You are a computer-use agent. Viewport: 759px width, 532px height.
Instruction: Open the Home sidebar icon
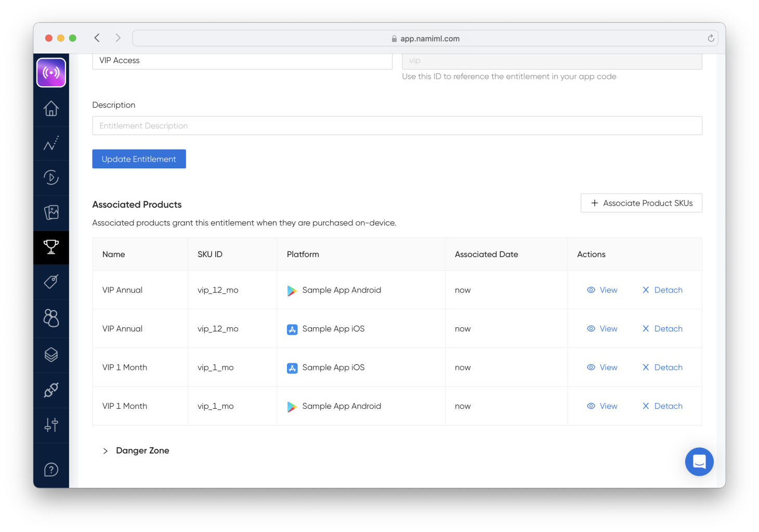[51, 108]
